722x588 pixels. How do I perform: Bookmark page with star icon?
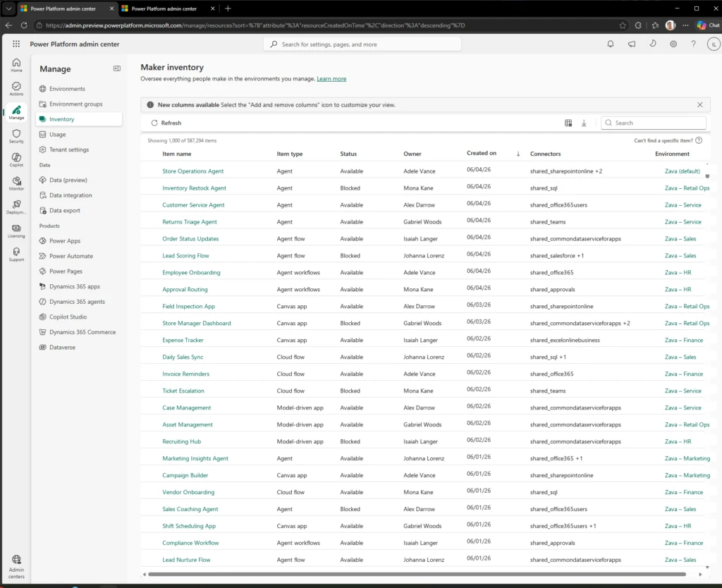pyautogui.click(x=623, y=25)
